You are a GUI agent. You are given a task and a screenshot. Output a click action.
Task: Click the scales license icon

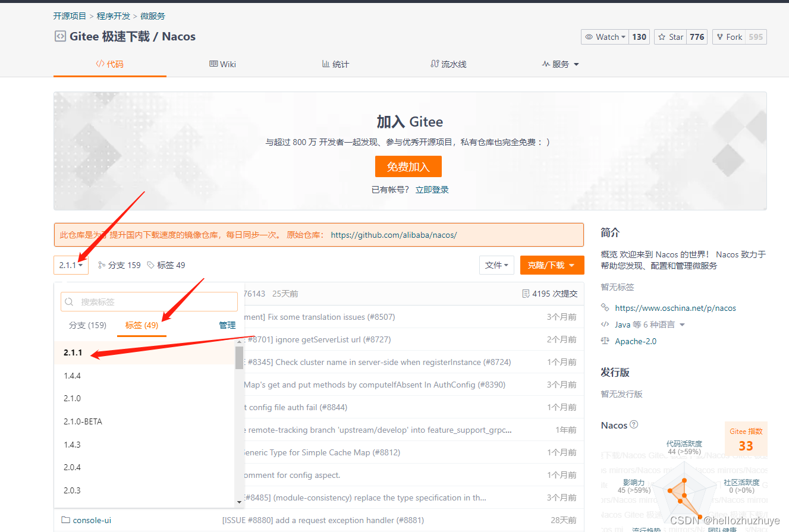tap(605, 341)
